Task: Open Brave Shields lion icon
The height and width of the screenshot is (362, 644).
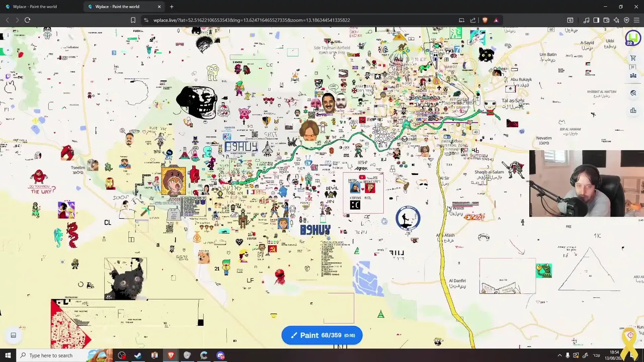Action: click(485, 20)
